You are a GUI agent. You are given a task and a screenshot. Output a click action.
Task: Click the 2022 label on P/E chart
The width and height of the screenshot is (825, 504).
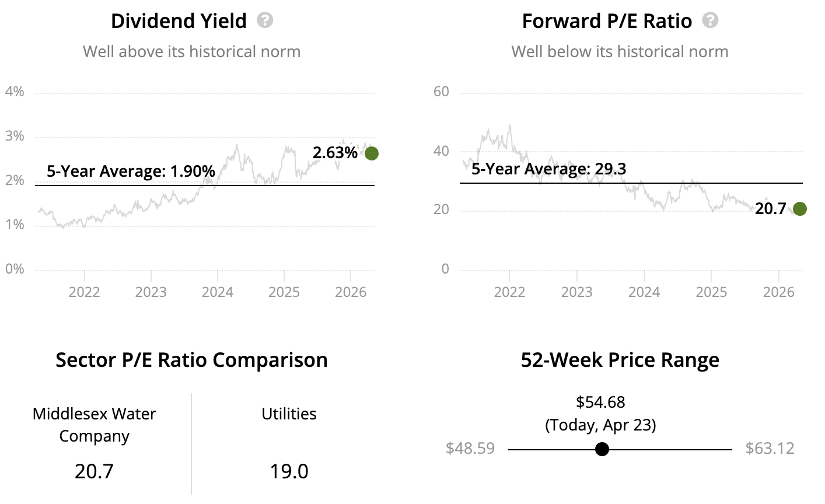(x=509, y=292)
